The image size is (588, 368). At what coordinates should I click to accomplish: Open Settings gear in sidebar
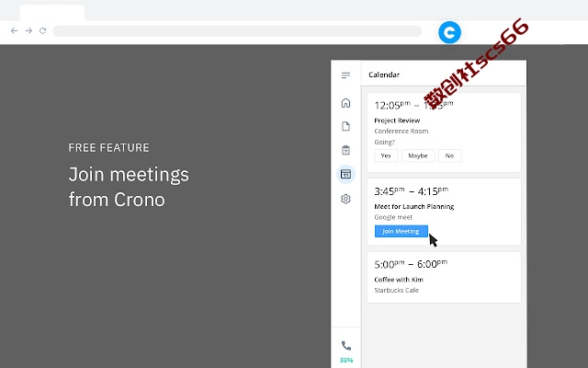[x=345, y=199]
